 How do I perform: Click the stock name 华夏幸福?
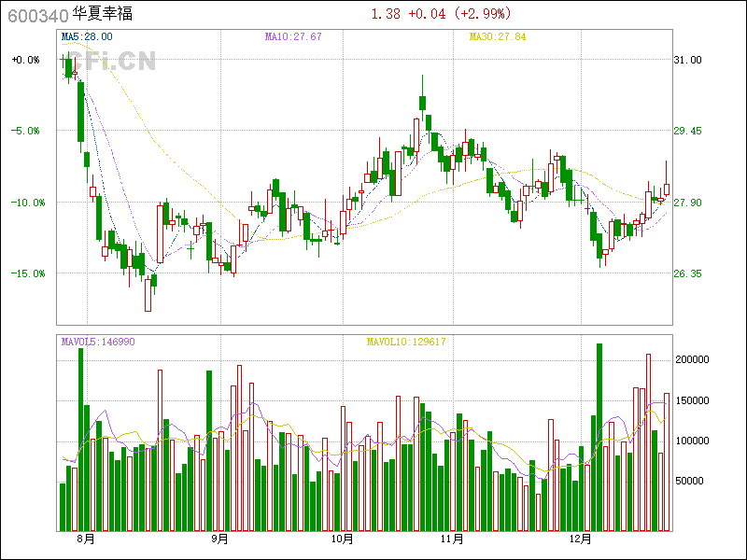click(103, 13)
